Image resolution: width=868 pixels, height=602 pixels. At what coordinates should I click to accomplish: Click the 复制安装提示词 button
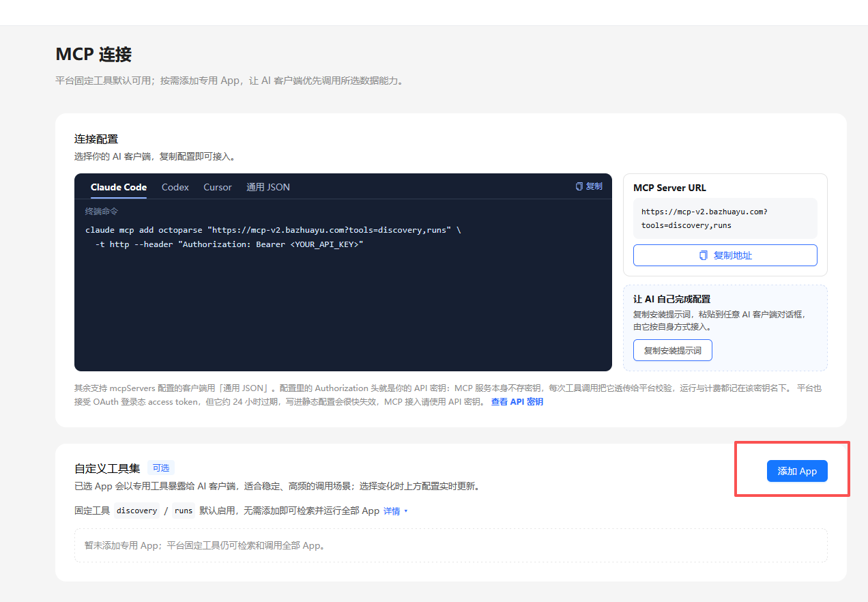pos(673,351)
